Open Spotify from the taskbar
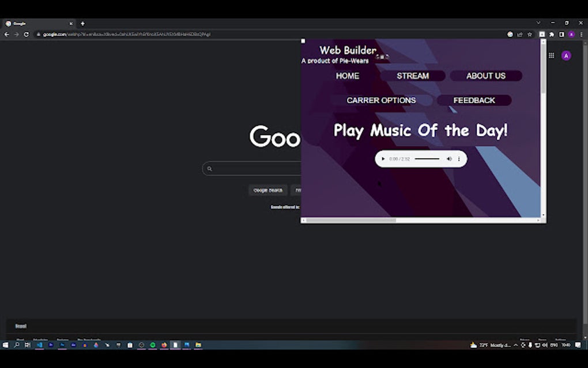Image resolution: width=588 pixels, height=368 pixels. coord(153,345)
